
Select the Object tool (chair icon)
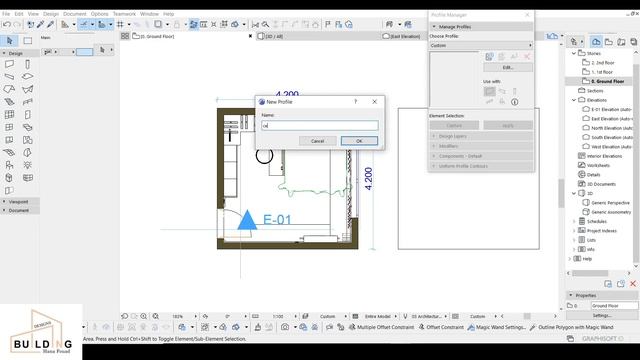[9, 165]
